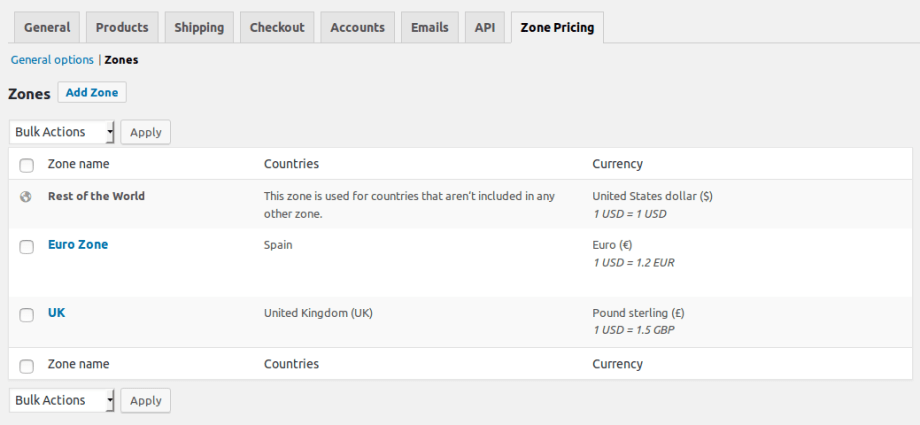Click the top Apply button
The image size is (920, 425).
point(146,132)
